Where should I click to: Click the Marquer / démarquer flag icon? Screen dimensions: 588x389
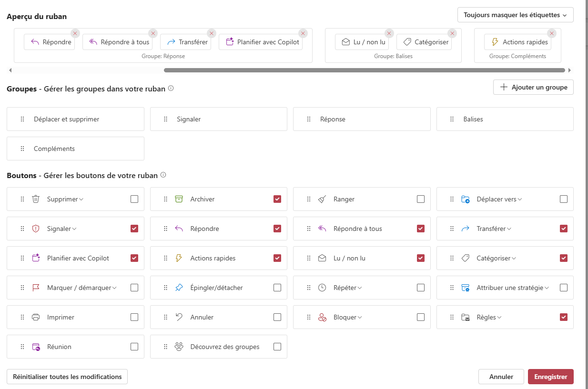point(36,288)
